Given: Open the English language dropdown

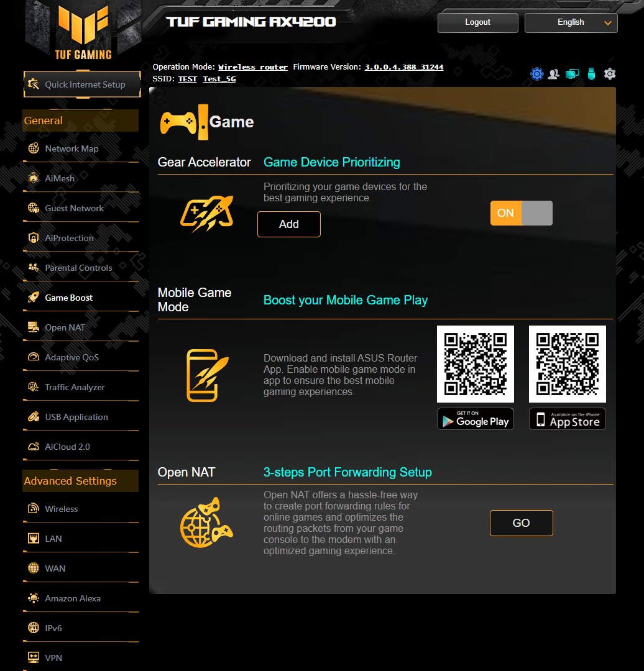Looking at the screenshot, I should click(571, 23).
